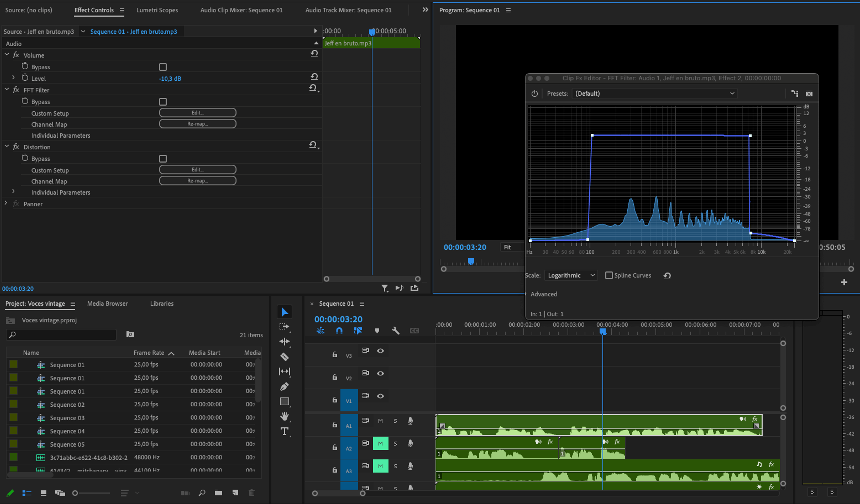
Task: Select the Razor tool in tools panel
Action: click(284, 357)
